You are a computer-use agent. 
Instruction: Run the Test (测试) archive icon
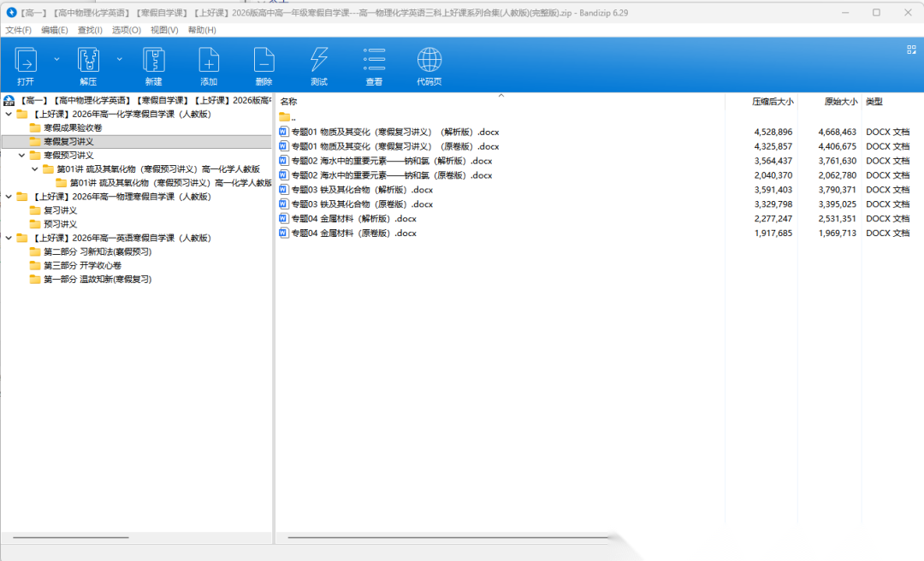point(319,61)
